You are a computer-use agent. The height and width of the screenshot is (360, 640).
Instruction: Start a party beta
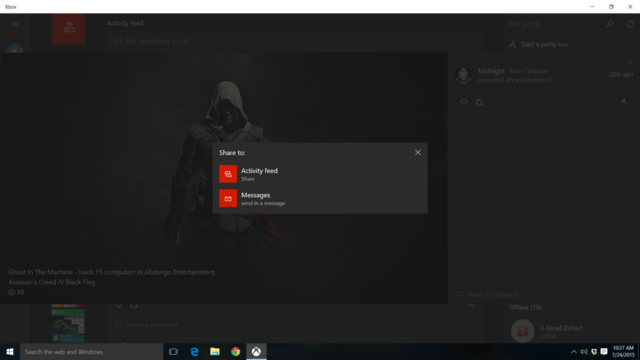[x=538, y=44]
